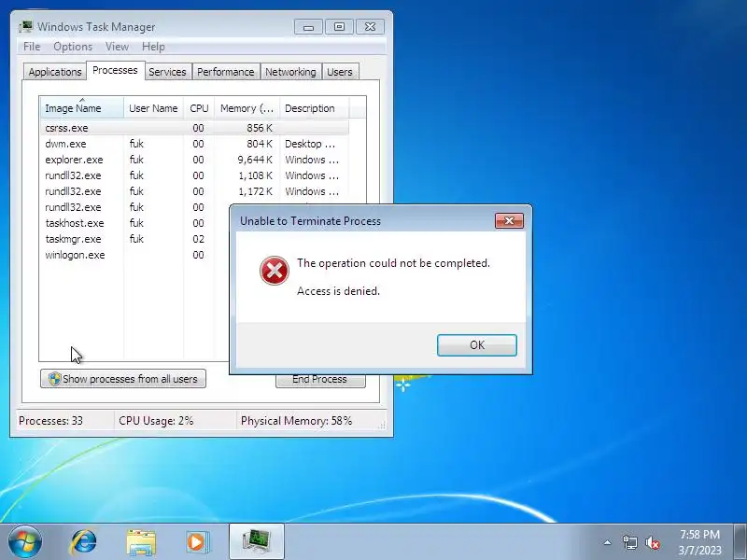Open Internet Explorer from the taskbar

coord(84,542)
